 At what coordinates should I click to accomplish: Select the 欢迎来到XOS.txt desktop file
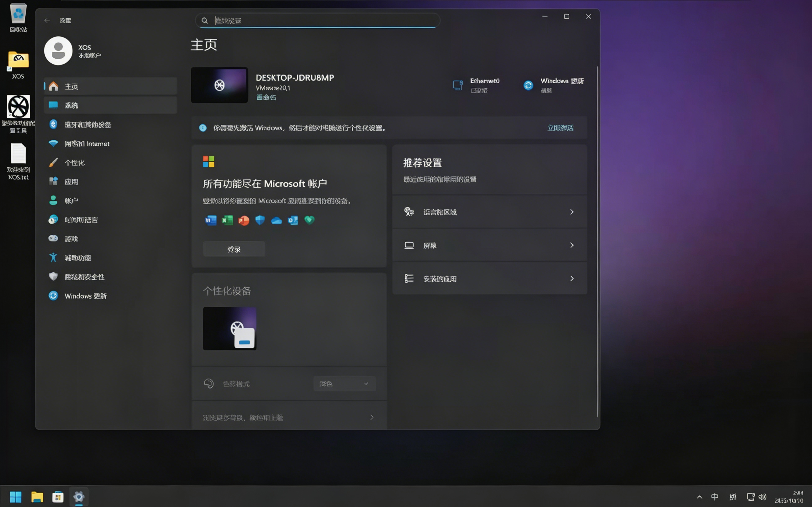click(18, 162)
